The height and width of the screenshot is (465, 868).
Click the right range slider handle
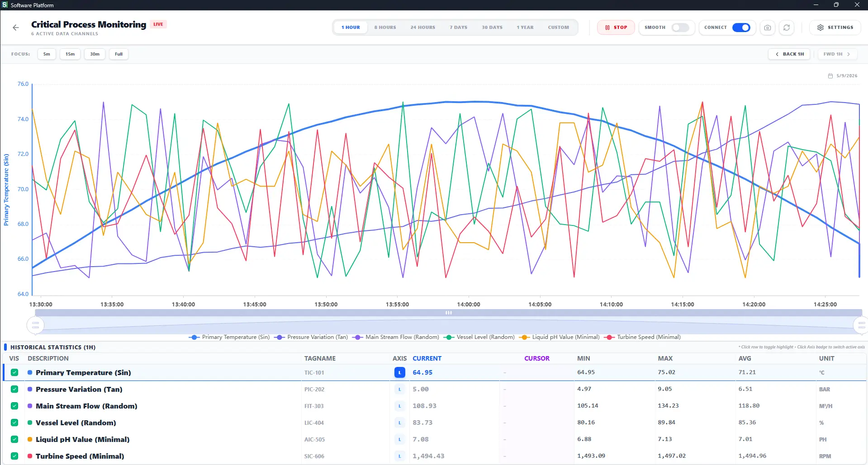click(861, 325)
